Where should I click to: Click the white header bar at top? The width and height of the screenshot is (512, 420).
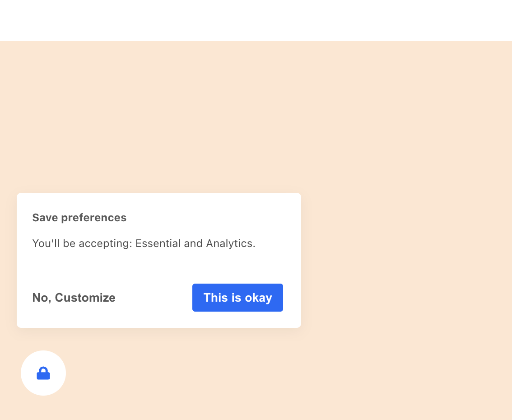[256, 20]
